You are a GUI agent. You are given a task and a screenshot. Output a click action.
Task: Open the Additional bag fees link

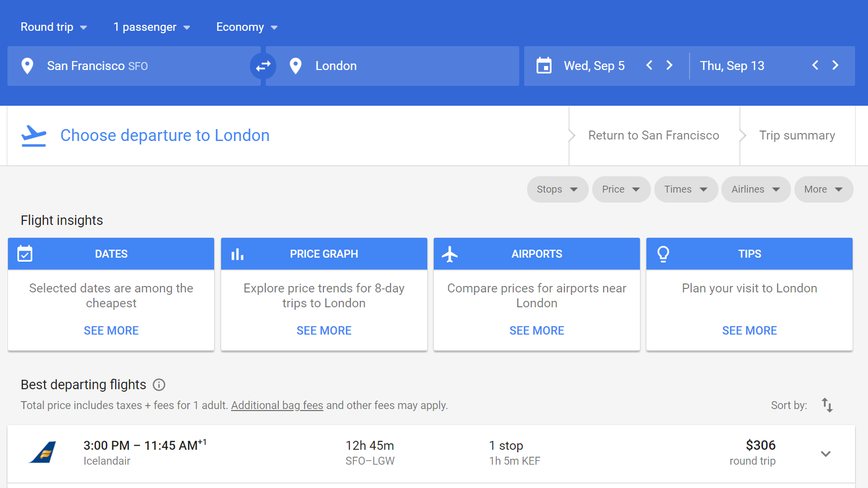coord(277,406)
